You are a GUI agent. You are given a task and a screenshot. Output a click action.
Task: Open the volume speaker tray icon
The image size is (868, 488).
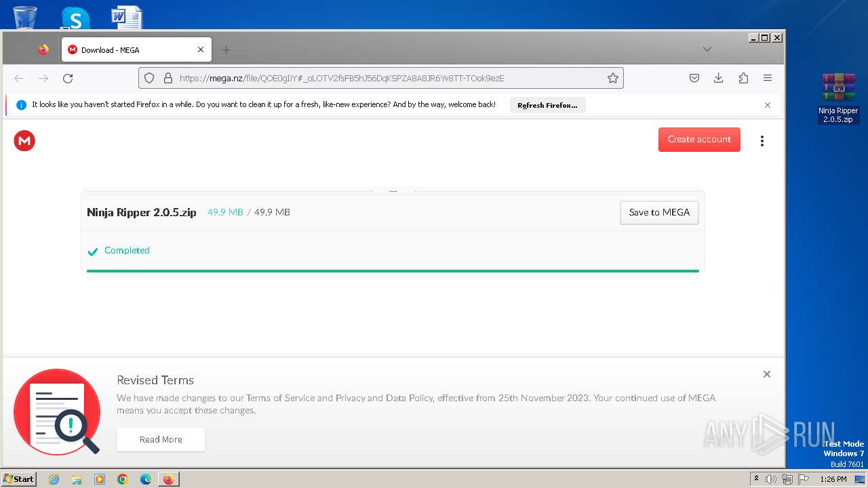[771, 479]
